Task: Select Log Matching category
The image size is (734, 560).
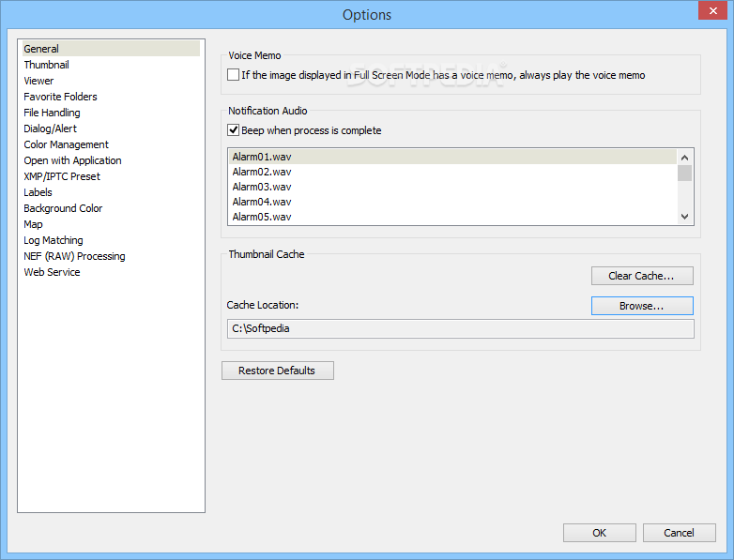Action: tap(111, 239)
